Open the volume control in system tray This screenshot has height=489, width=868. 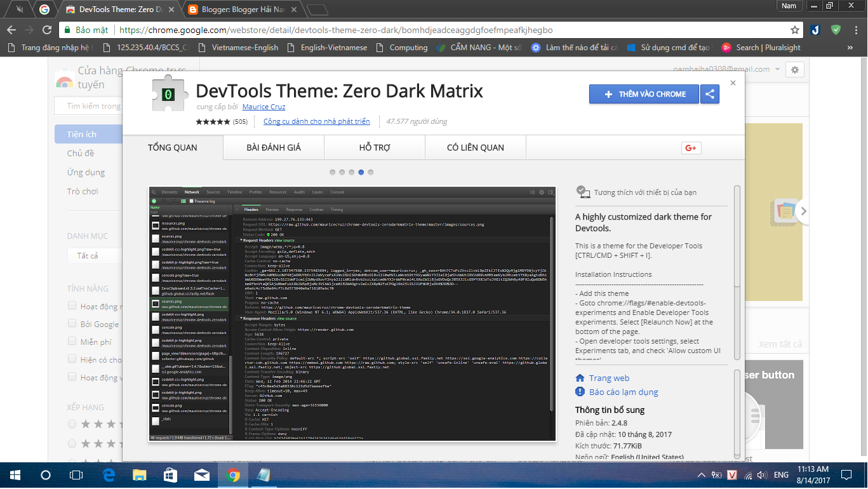(x=762, y=475)
